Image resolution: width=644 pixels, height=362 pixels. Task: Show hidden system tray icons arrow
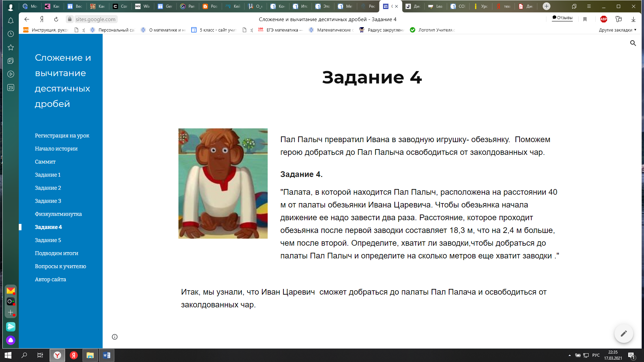[x=570, y=355]
